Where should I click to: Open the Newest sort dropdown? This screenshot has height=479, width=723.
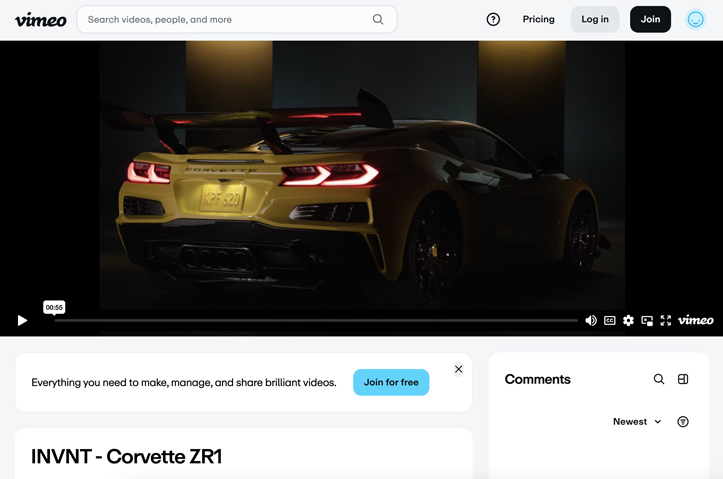click(637, 421)
